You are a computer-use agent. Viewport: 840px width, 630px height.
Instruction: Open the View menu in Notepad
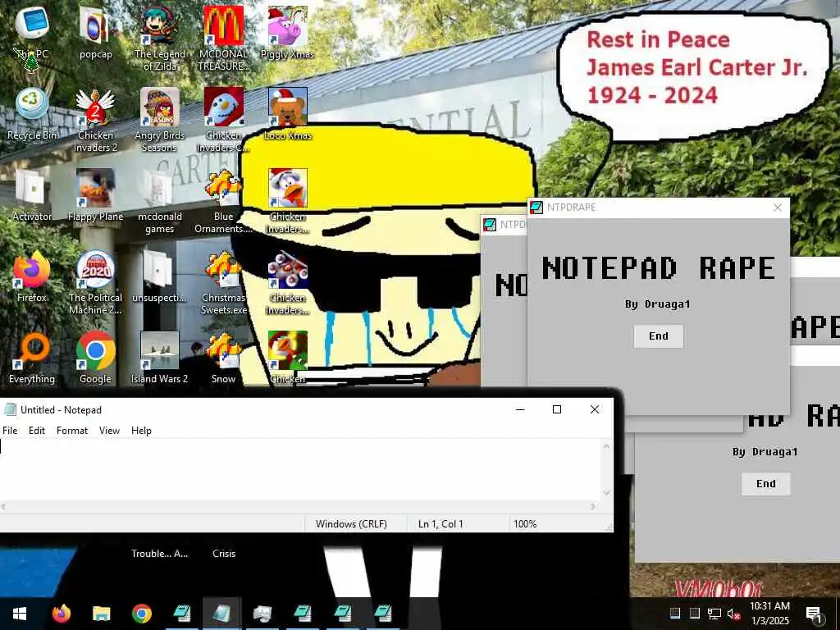pos(109,430)
